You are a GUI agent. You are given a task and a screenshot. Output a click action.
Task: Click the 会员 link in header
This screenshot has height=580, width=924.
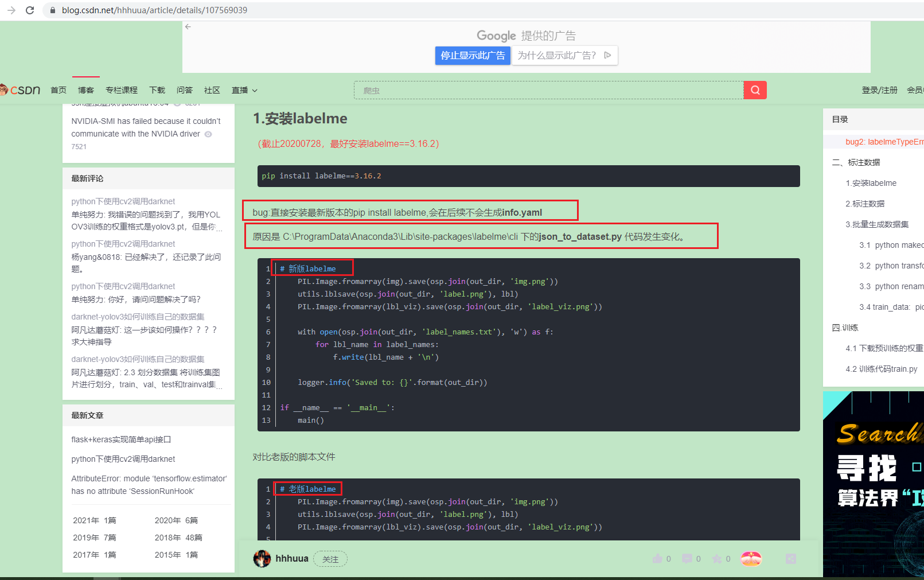pos(915,90)
